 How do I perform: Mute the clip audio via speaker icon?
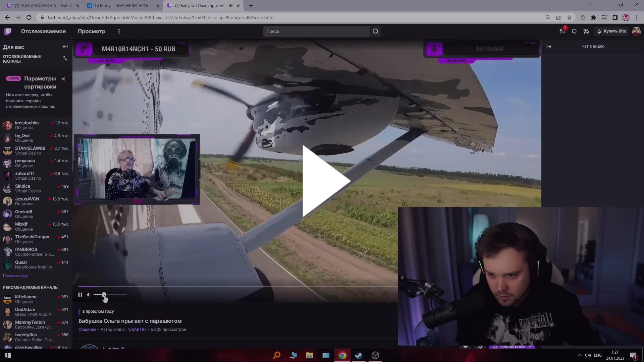click(x=89, y=295)
